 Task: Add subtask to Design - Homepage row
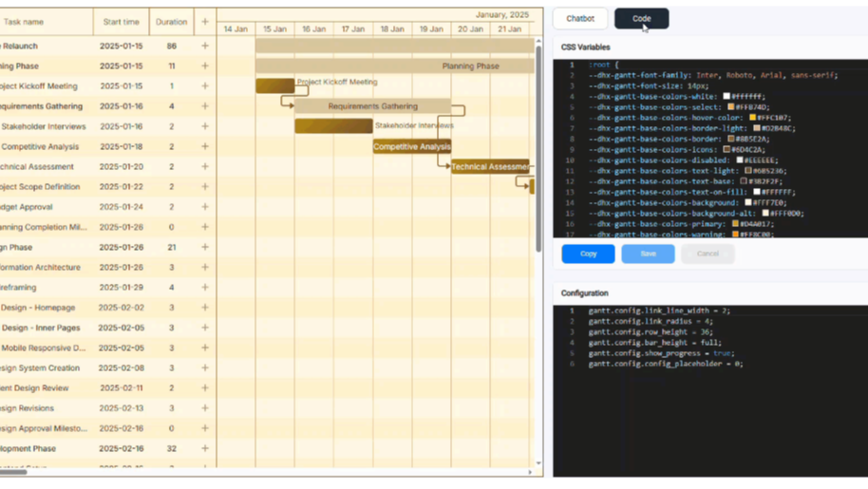(205, 308)
